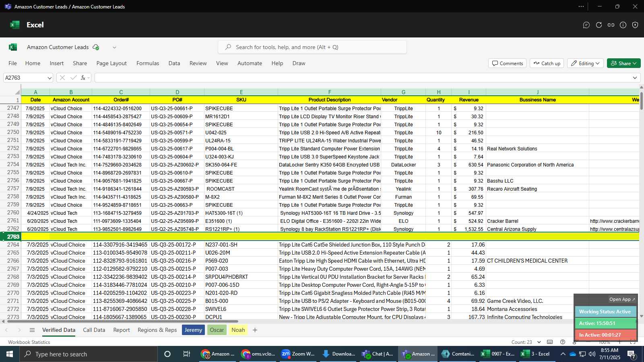Viewport: 644px width, 362px height.
Task: Open Task View from taskbar
Action: (186, 354)
